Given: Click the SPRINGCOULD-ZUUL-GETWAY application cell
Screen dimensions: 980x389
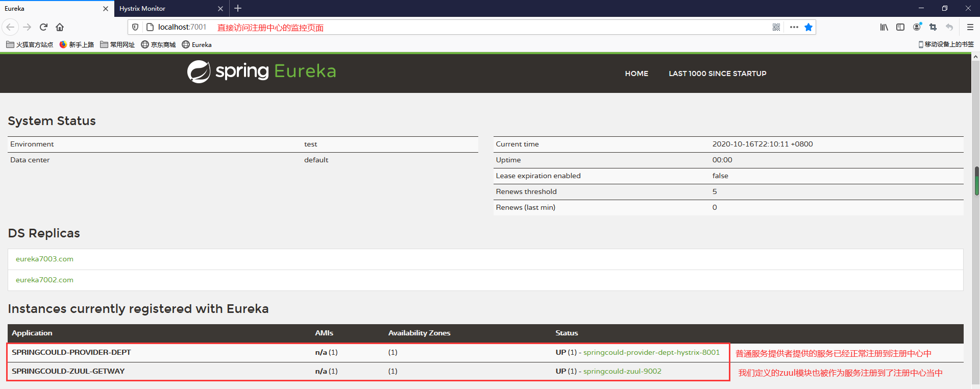Looking at the screenshot, I should [x=68, y=371].
